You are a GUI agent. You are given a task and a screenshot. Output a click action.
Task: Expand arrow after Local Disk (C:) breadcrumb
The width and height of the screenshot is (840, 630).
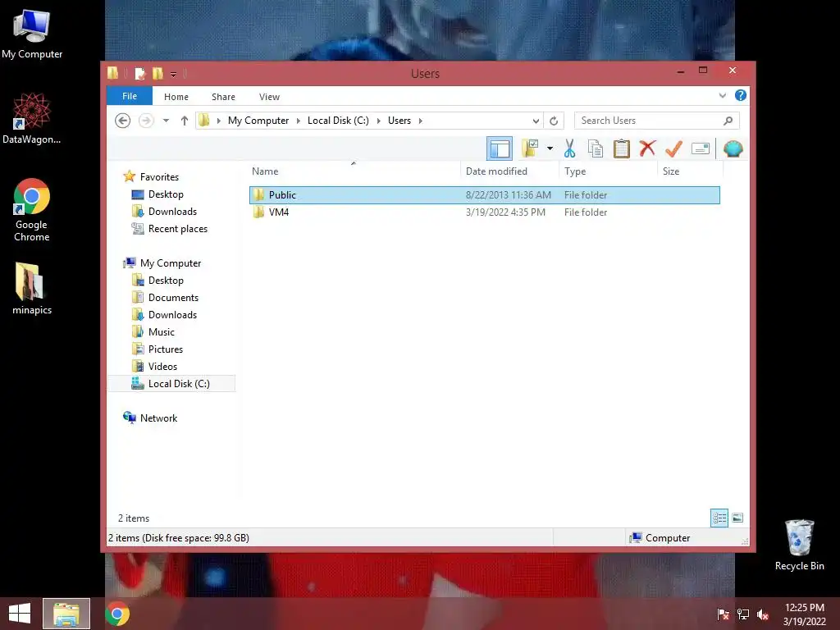tap(378, 121)
